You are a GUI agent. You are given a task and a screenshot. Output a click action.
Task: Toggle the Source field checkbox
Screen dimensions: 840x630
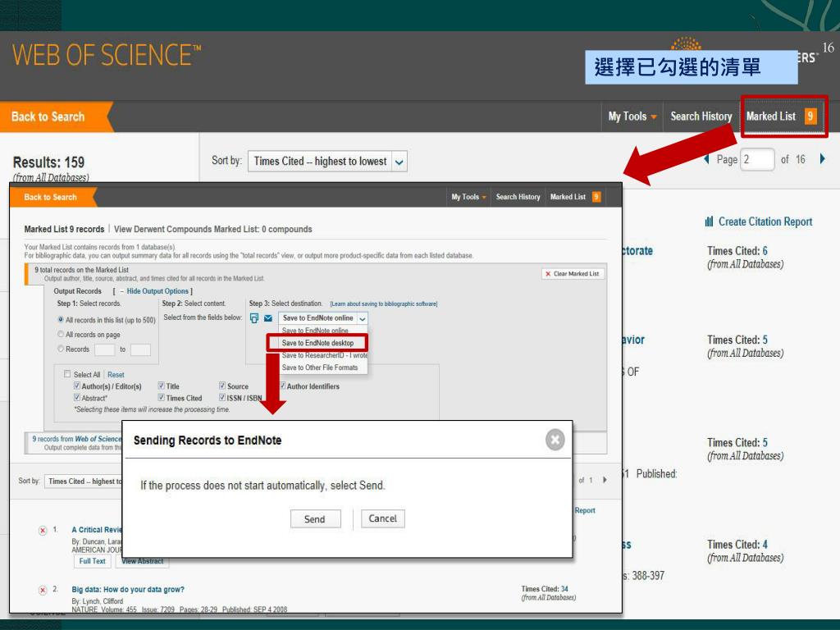point(222,386)
